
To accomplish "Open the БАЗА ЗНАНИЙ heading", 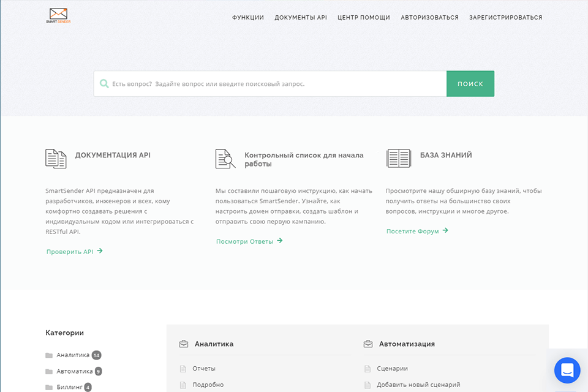I will [x=446, y=156].
